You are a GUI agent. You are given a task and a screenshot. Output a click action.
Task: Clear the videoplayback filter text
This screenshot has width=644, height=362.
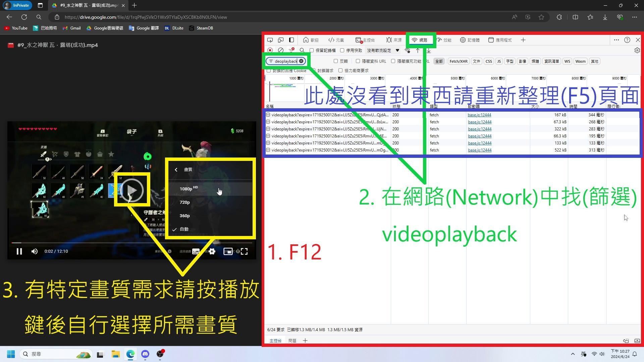pos(301,61)
